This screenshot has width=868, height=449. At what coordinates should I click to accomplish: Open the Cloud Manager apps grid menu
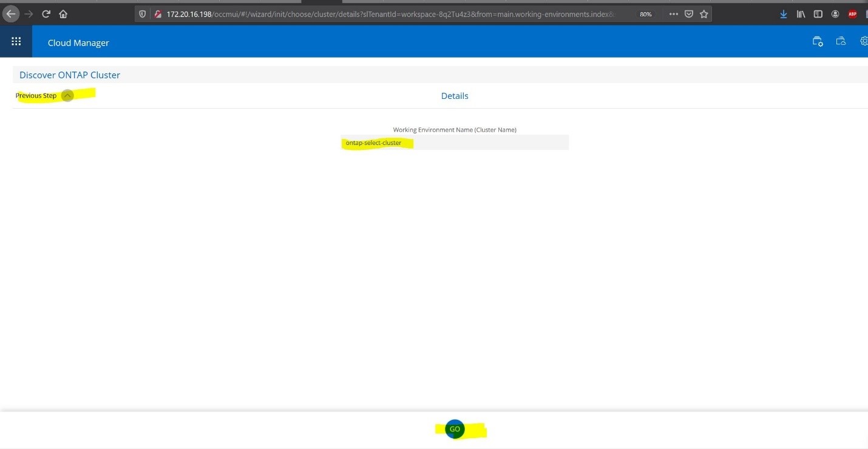(x=16, y=41)
